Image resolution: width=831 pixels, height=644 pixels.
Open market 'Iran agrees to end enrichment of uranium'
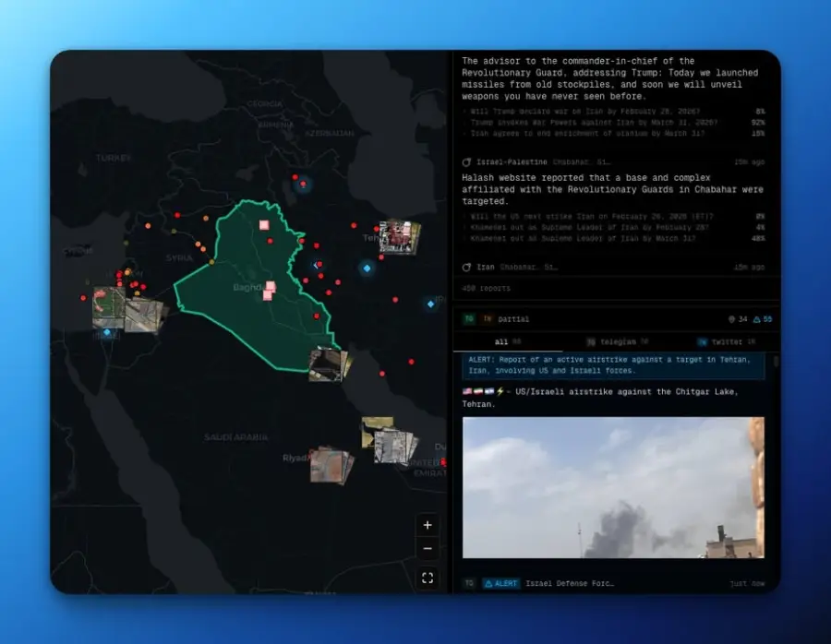pyautogui.click(x=613, y=134)
